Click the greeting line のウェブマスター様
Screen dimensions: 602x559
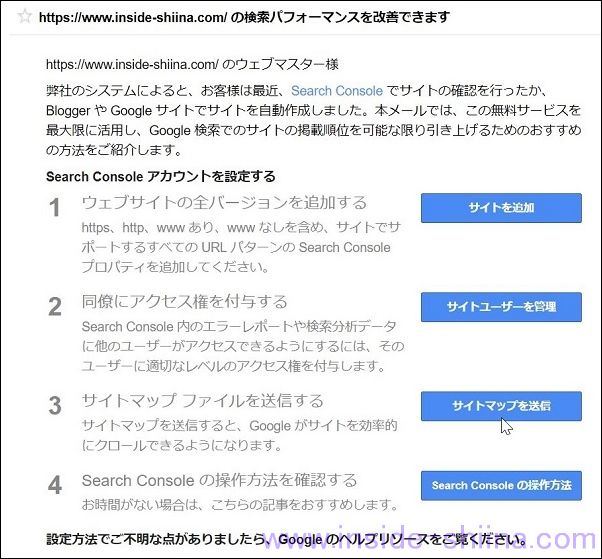coord(192,64)
